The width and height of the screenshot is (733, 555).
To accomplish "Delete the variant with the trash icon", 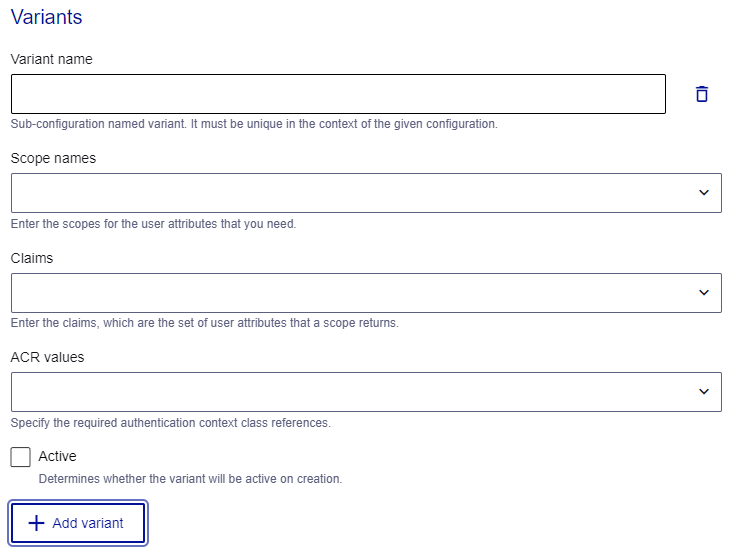I will [x=702, y=94].
